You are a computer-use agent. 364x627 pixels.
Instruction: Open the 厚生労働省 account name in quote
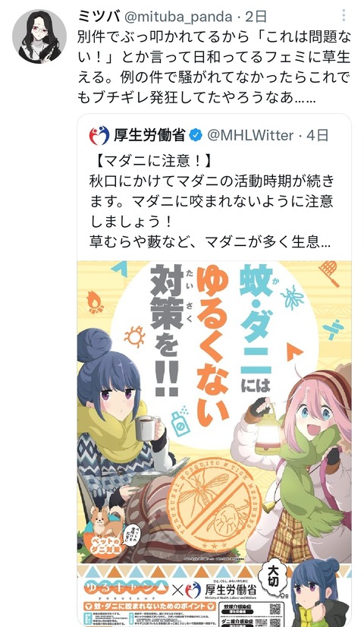pyautogui.click(x=149, y=136)
